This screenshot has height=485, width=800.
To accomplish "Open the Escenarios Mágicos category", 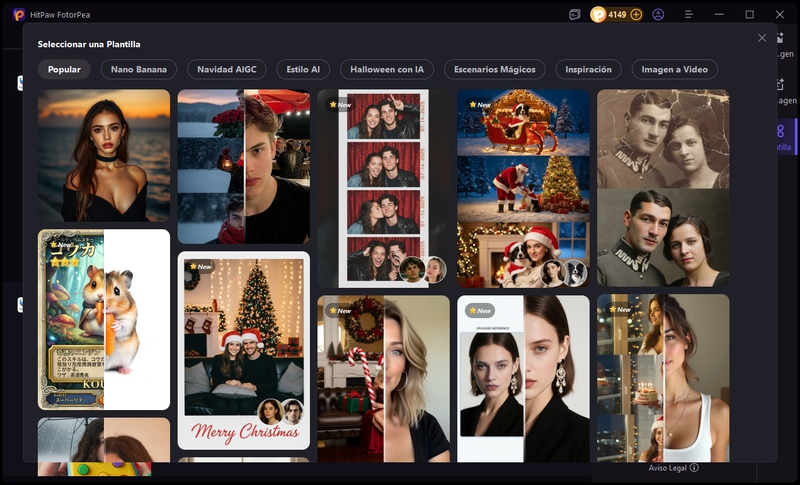I will (495, 69).
